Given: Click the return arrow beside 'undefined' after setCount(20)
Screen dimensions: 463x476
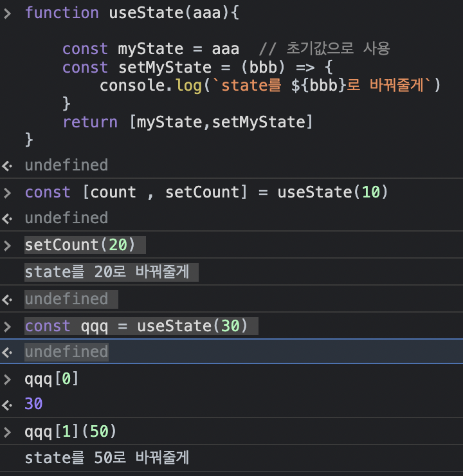Looking at the screenshot, I should [7, 300].
